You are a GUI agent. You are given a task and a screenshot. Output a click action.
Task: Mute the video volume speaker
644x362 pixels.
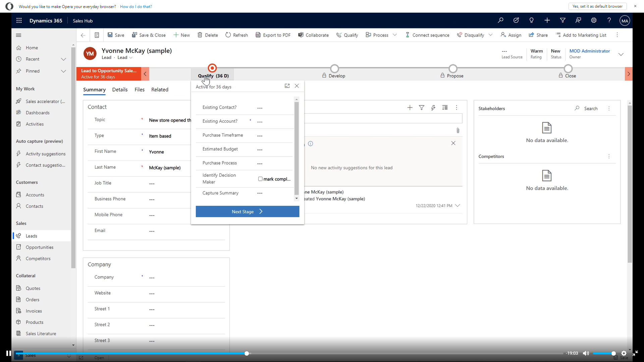(x=586, y=353)
